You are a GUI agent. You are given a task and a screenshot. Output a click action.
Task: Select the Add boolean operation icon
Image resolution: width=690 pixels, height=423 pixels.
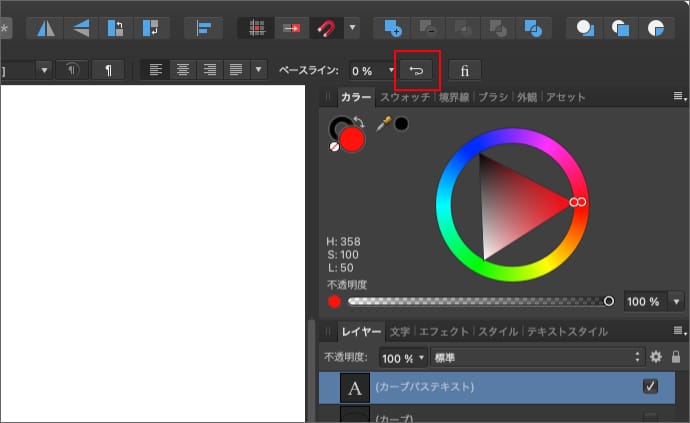point(392,28)
